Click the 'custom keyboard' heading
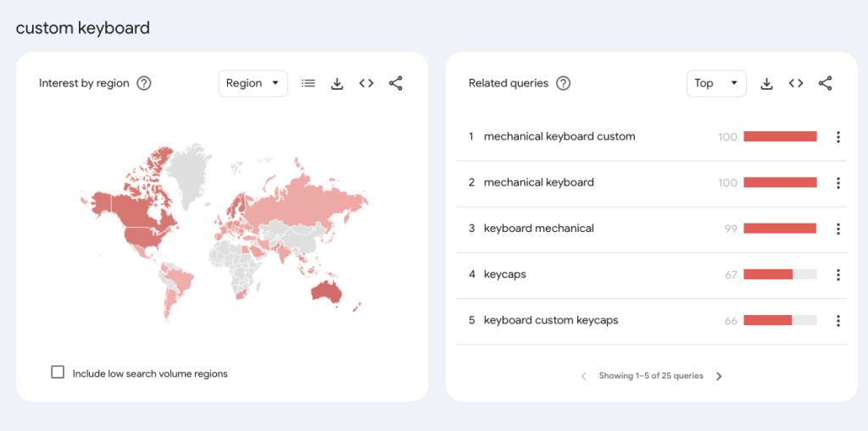 click(x=83, y=28)
